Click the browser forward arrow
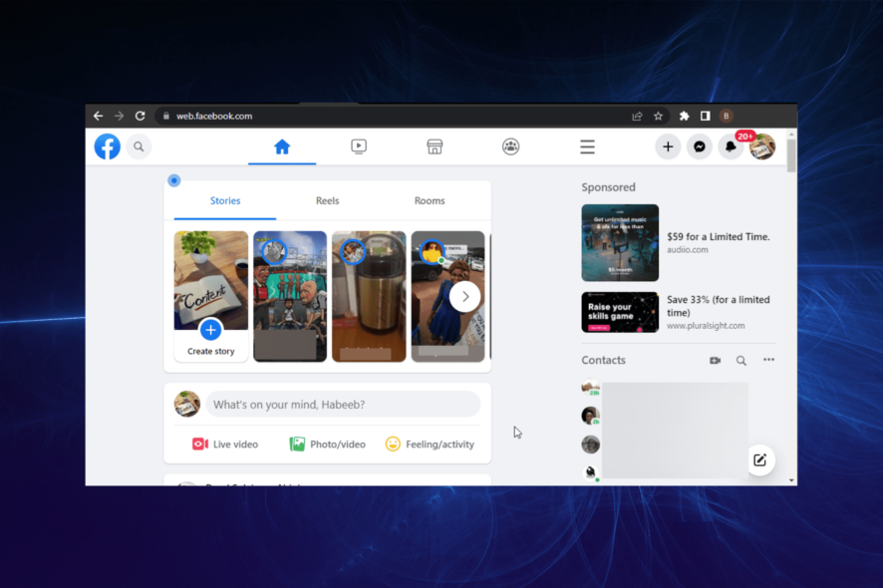The height and width of the screenshot is (588, 883). pos(119,116)
